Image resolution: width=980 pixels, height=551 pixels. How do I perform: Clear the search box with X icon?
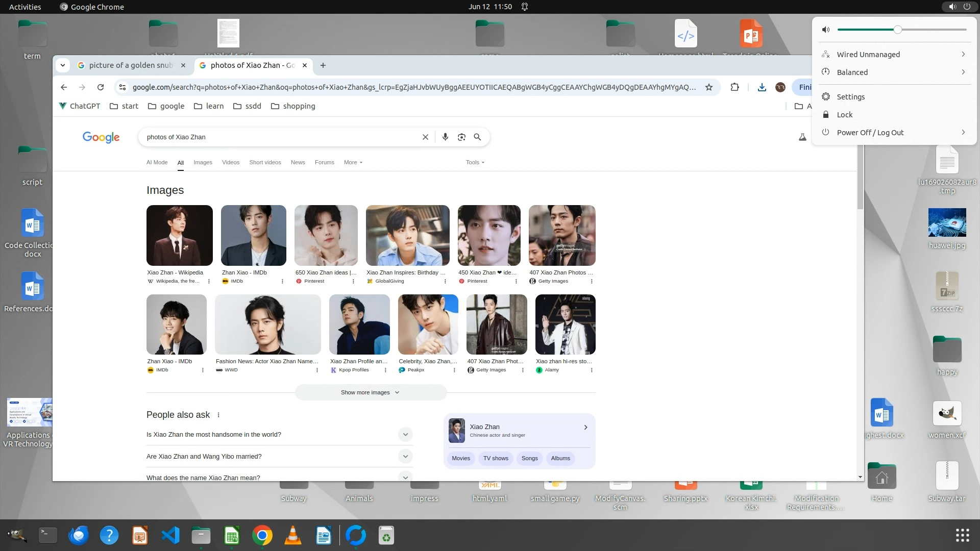tap(425, 137)
